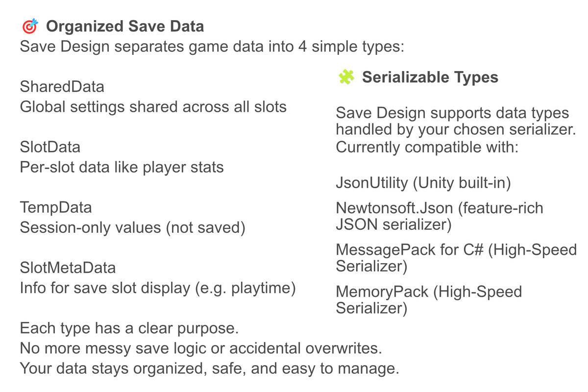This screenshot has width=588, height=392.
Task: Click the Organized Save Data heading
Action: pyautogui.click(x=125, y=26)
